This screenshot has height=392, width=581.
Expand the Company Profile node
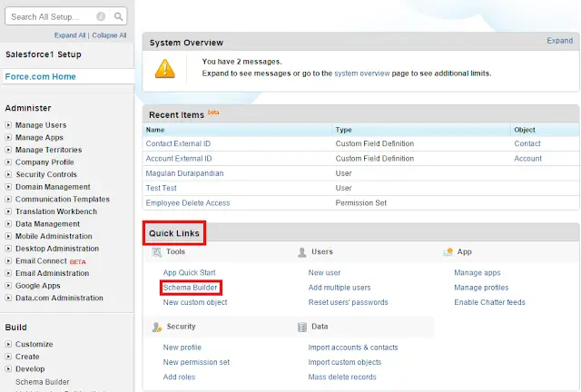(x=8, y=162)
